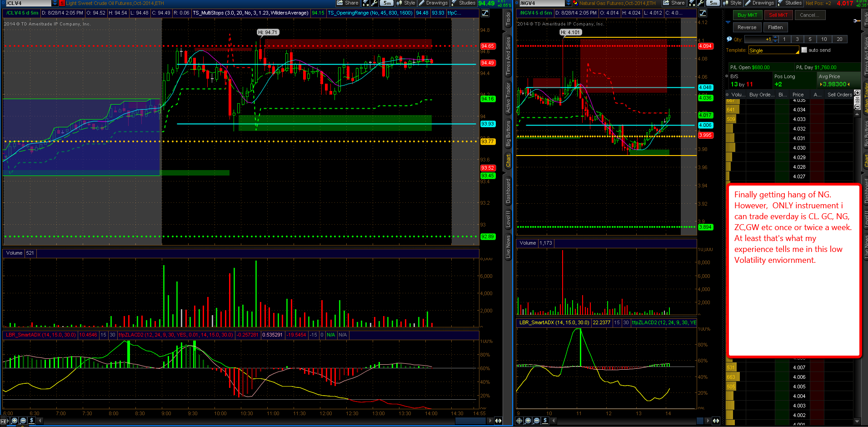Set quantity preset to 3
The height and width of the screenshot is (427, 868).
[797, 39]
